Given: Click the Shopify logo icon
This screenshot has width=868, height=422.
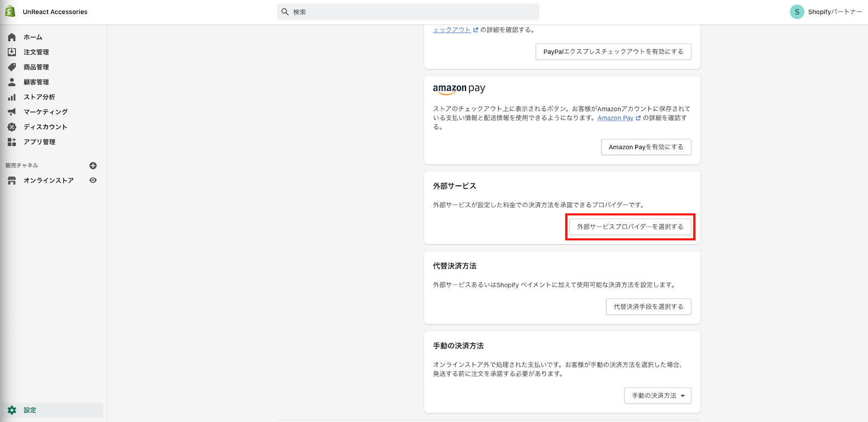Looking at the screenshot, I should click(x=10, y=11).
